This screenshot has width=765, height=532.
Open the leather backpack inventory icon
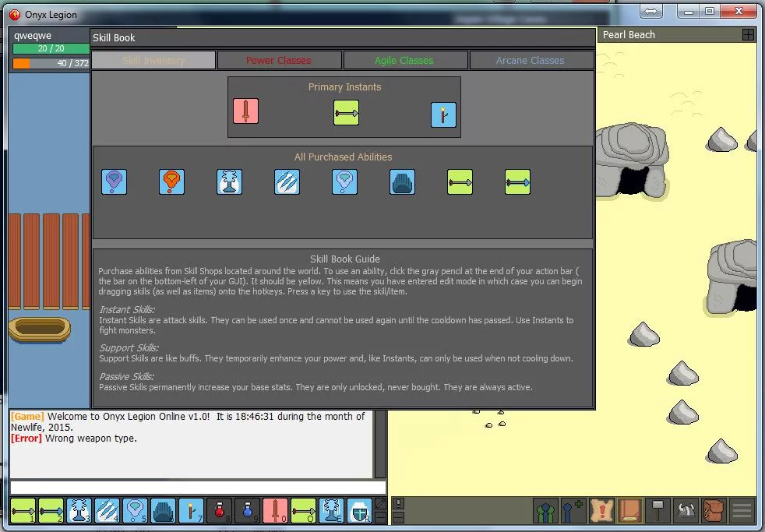pos(714,511)
